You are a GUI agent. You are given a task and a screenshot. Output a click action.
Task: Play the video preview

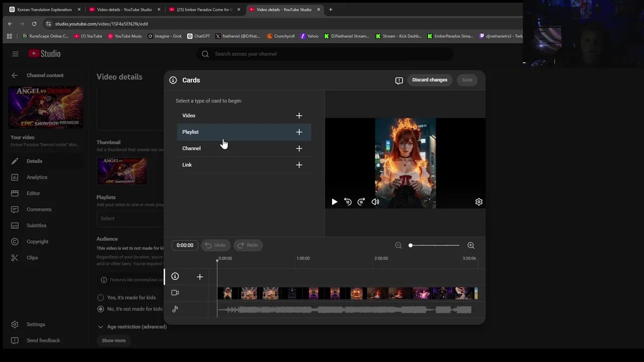point(335,202)
